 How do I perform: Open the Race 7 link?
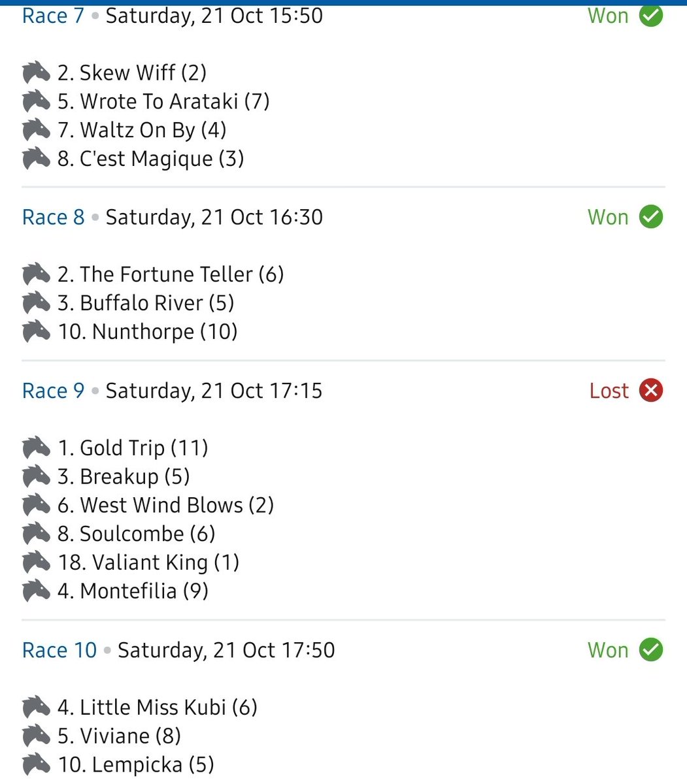tap(53, 16)
